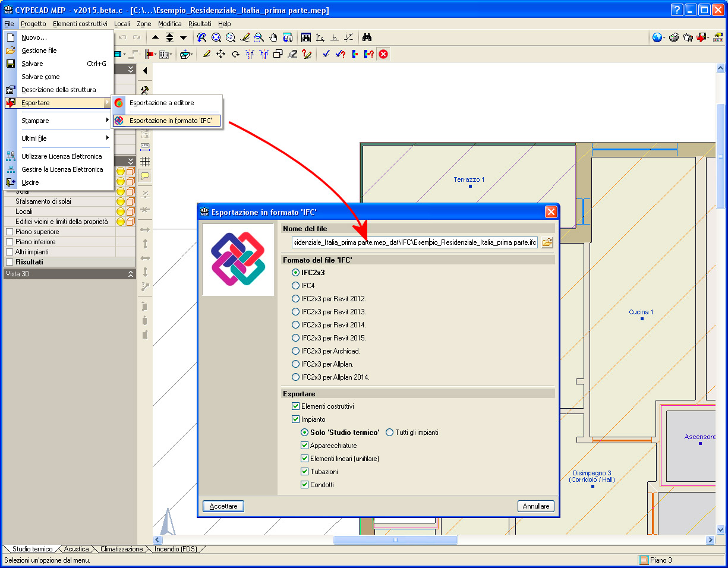
Task: Click the Annullare button
Action: coord(536,506)
